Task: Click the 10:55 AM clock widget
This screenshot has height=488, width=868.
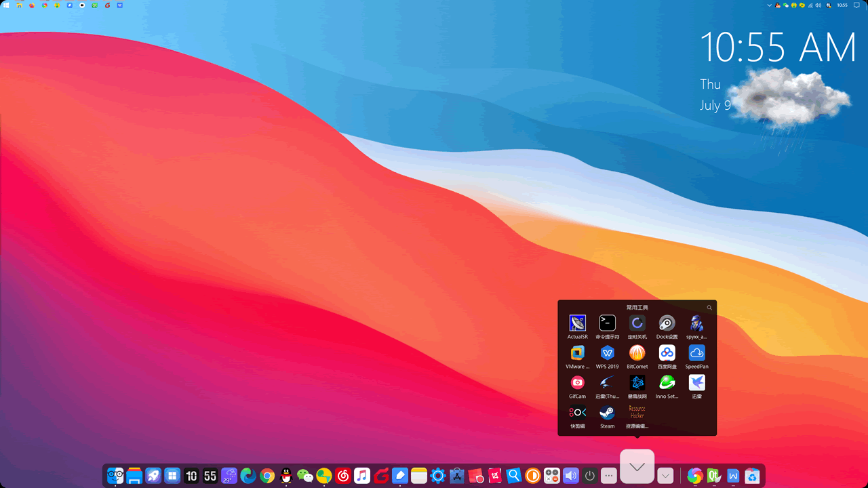Action: pyautogui.click(x=777, y=49)
